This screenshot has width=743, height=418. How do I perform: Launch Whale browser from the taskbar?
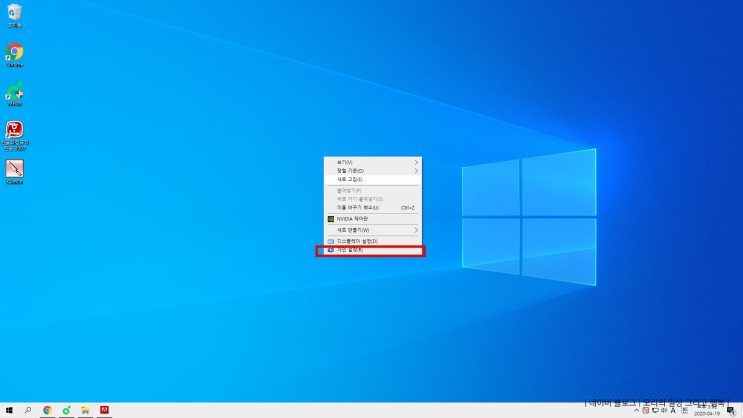(66, 410)
